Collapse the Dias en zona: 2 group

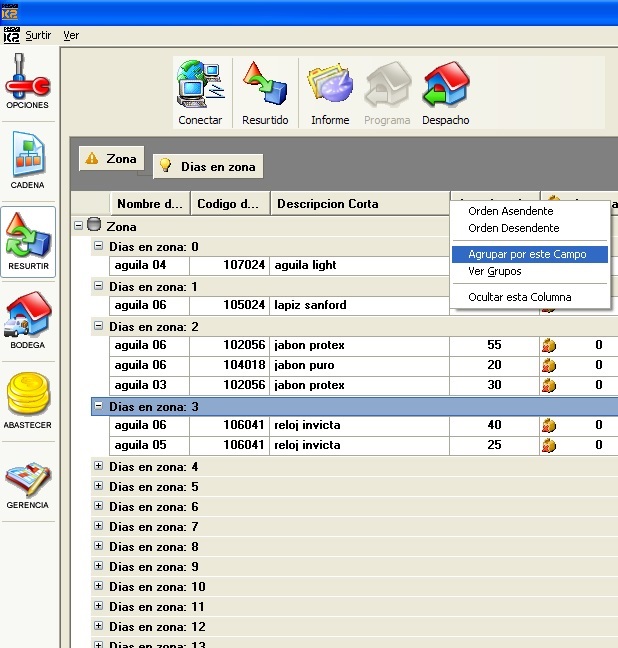tap(98, 326)
